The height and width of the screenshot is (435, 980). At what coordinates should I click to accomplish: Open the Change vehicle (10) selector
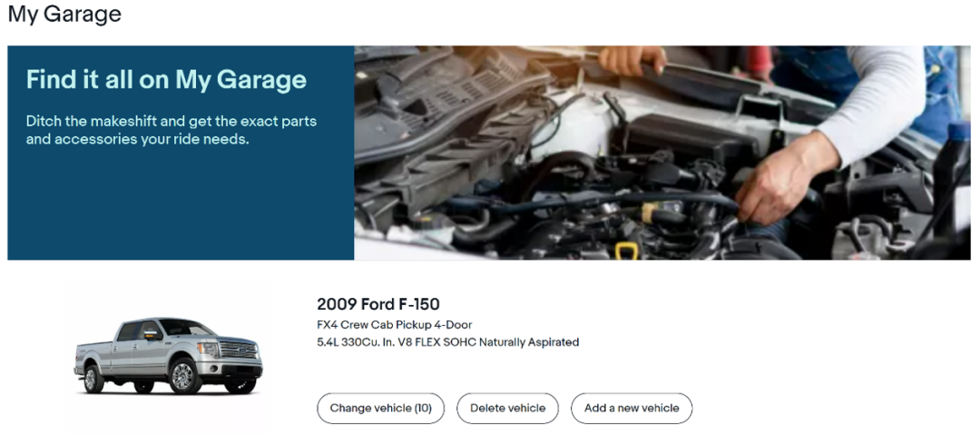[x=380, y=408]
